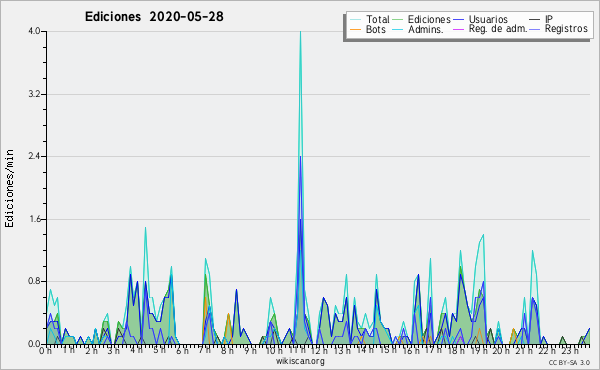Click the 'wikiscan.org' caption
Image resolution: width=600 pixels, height=370 pixels.
click(300, 361)
